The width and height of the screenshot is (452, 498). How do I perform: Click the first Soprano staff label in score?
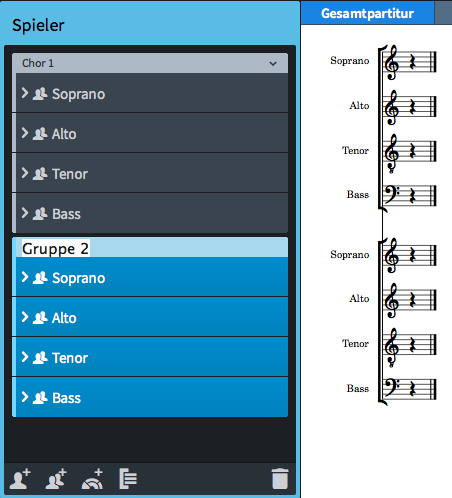coord(350,61)
